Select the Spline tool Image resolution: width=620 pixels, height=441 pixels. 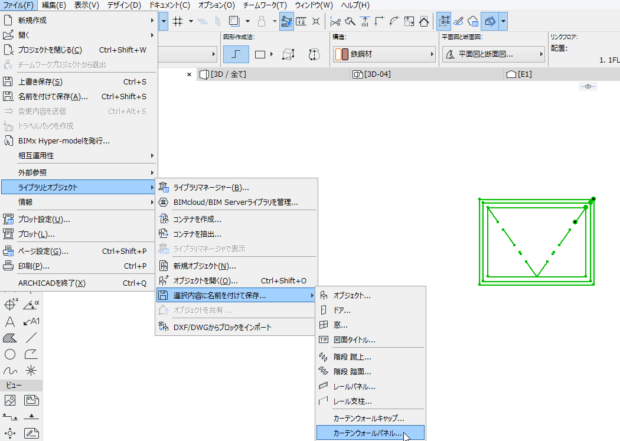pyautogui.click(x=10, y=371)
